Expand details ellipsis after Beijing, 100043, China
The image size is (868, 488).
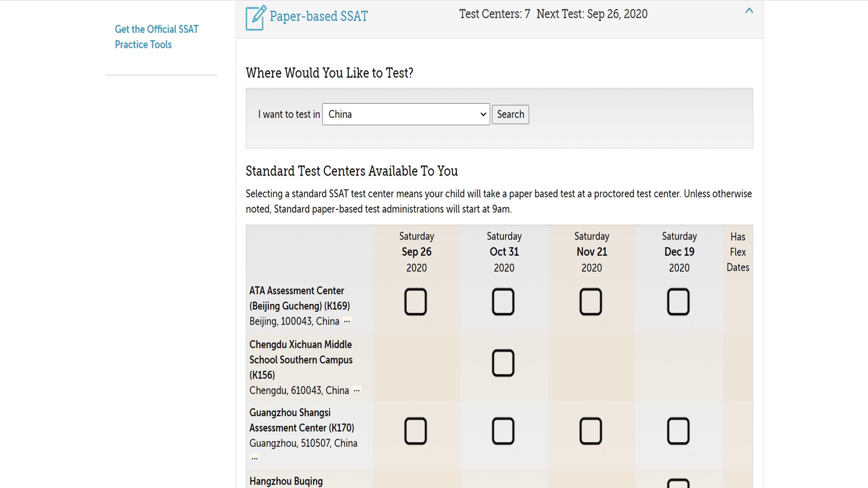pyautogui.click(x=347, y=321)
